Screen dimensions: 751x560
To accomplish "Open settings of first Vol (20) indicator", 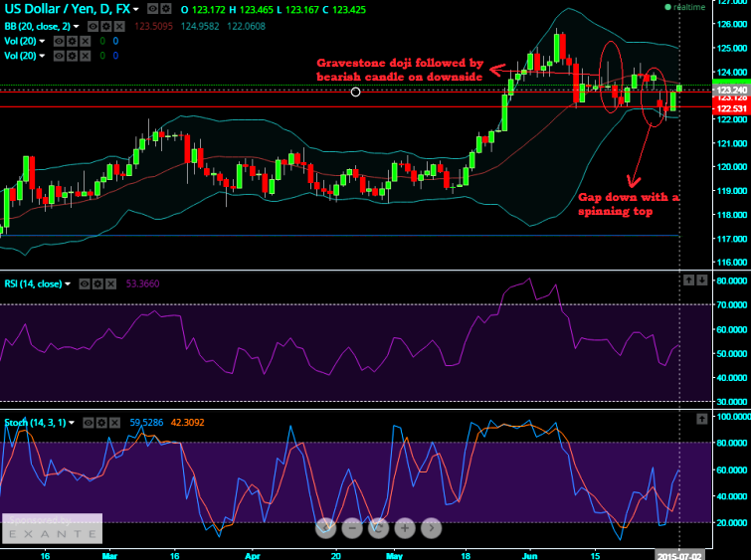I will (72, 41).
